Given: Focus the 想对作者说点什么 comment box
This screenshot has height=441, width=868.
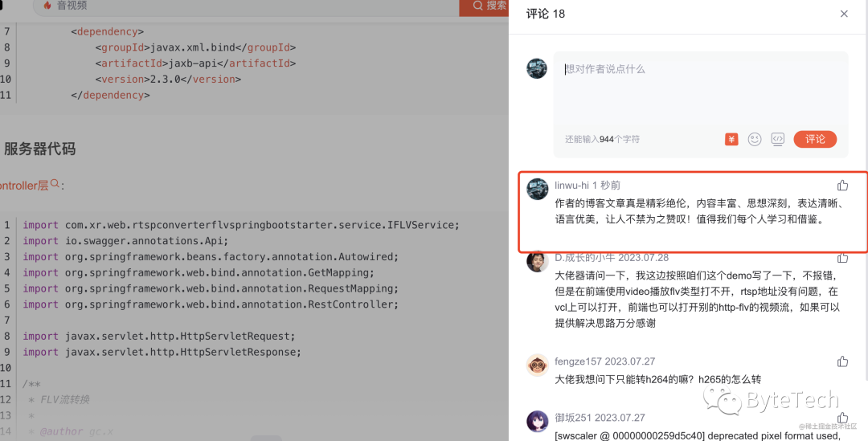Looking at the screenshot, I should pos(699,88).
